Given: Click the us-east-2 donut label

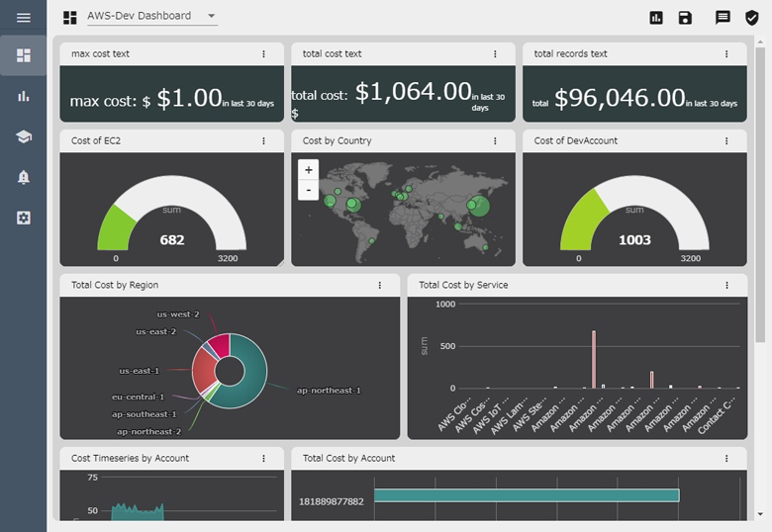Looking at the screenshot, I should [x=155, y=332].
